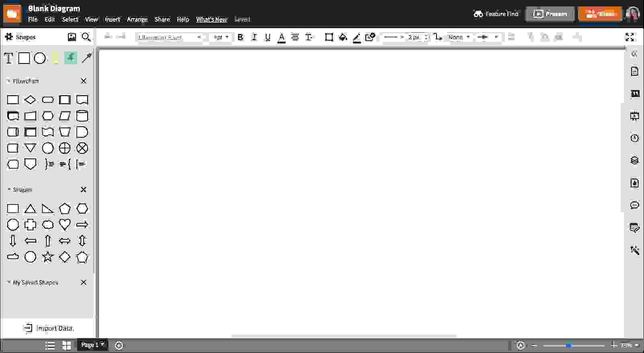644x353 pixels.
Task: Pick the heart shape from Shapes library
Action: 65,225
